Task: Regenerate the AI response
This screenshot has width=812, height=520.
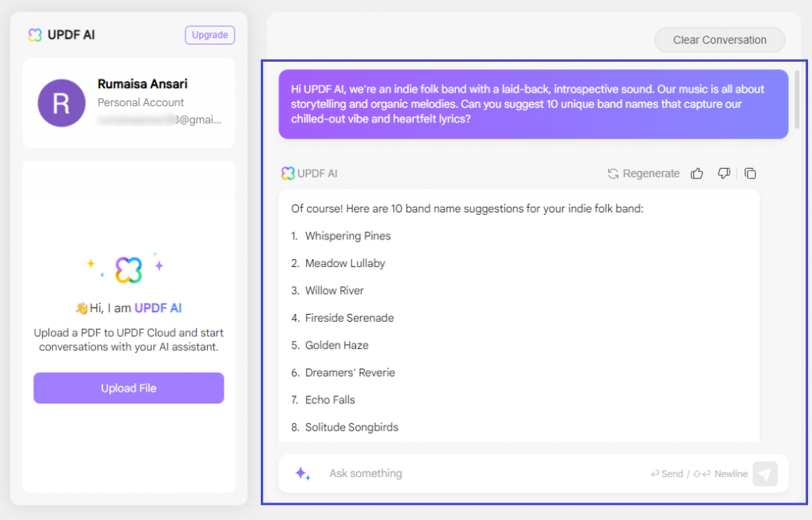Action: 644,174
